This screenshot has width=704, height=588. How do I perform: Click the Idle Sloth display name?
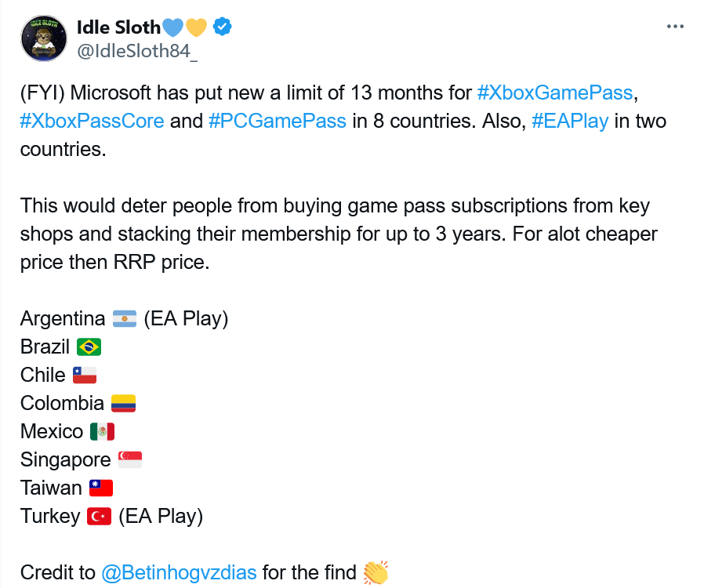[x=118, y=27]
